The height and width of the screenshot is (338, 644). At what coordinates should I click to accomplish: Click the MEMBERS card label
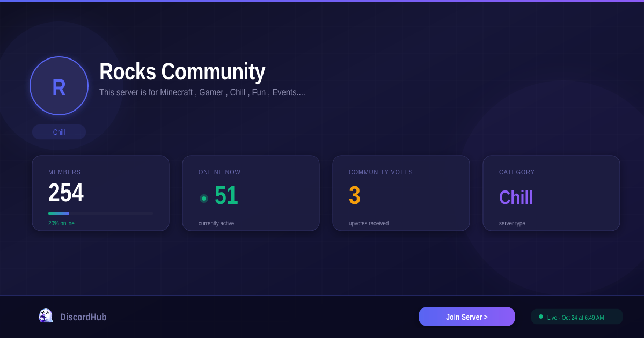pos(64,172)
